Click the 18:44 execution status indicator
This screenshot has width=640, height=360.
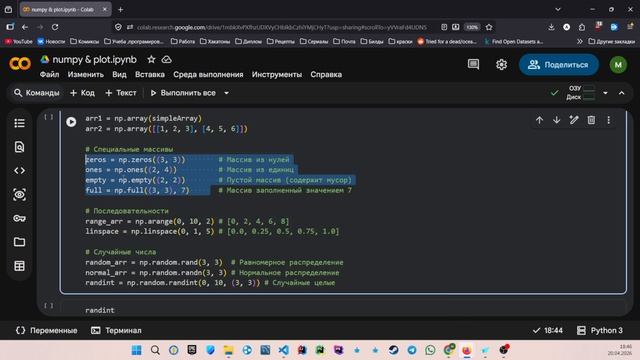pyautogui.click(x=548, y=331)
